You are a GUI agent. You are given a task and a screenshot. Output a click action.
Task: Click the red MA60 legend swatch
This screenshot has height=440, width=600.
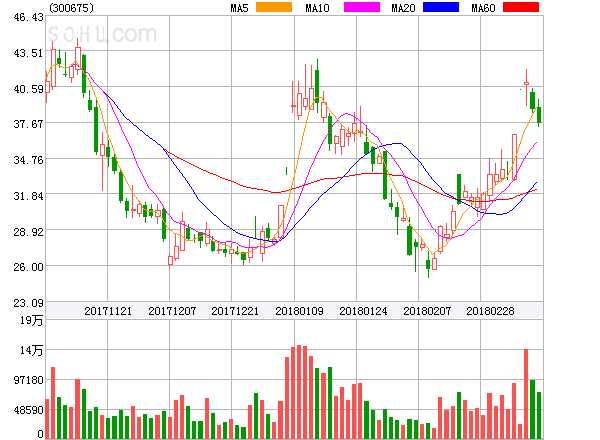[521, 7]
